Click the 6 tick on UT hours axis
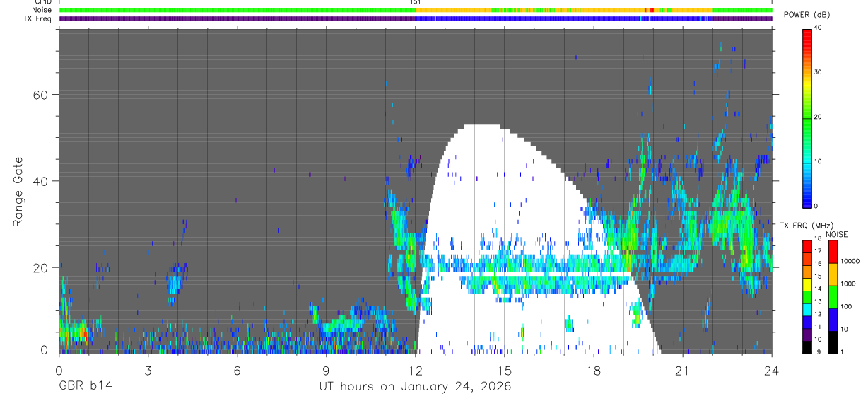Image resolution: width=868 pixels, height=401 pixels. tap(237, 370)
